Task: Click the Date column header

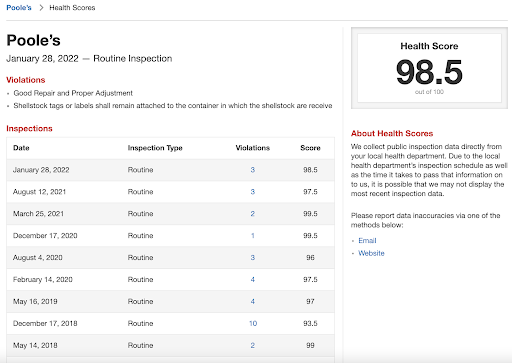Action: tap(21, 148)
